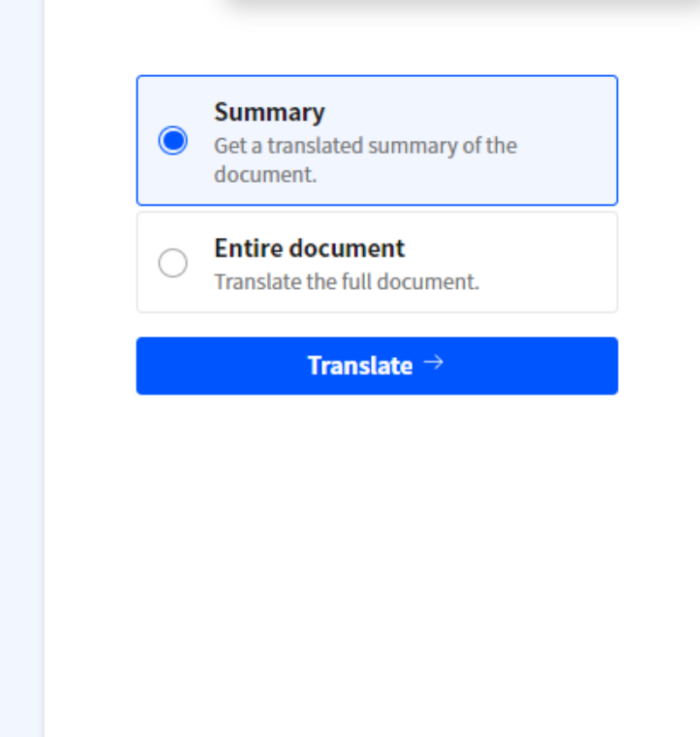Screen dimensions: 700x737
Task: Click the Translate button
Action: pos(376,365)
